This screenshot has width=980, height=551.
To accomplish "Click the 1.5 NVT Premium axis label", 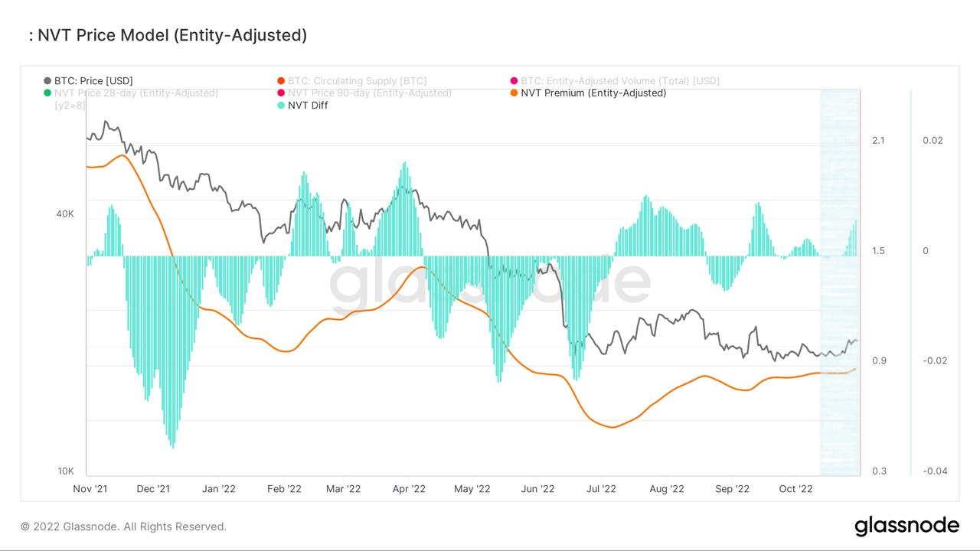I will pos(878,251).
